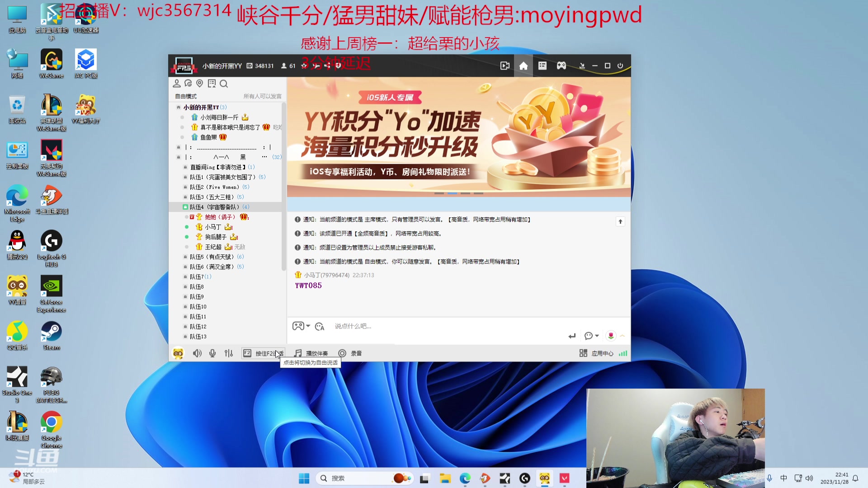Open the game activity dropdown in chat toolbar
Image resolution: width=868 pixels, height=488 pixels.
(x=301, y=326)
